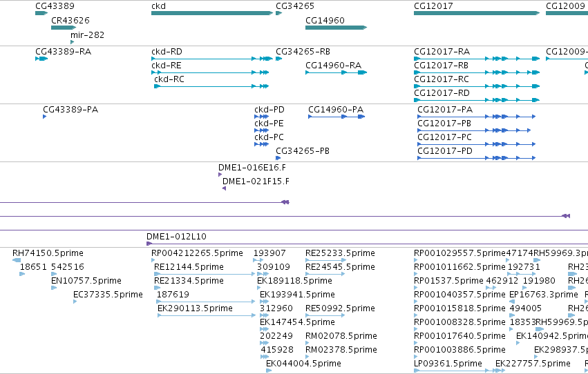Select the 187619 EST label
This screenshot has height=374, width=588.
coord(173,295)
